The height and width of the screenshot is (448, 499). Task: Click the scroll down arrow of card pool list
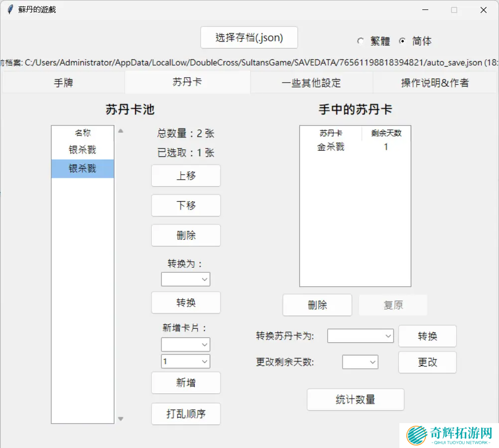point(120,419)
